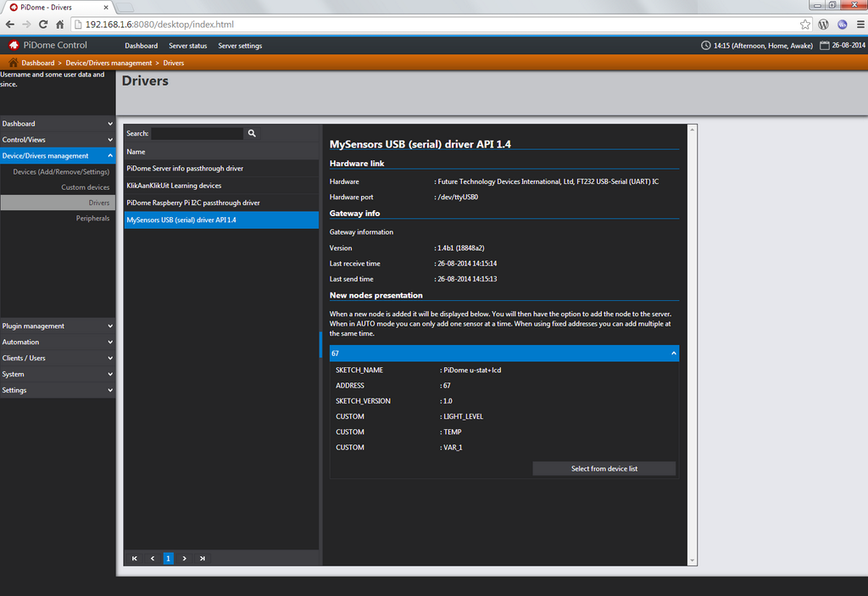
Task: Click Device/Drivers management breadcrumb link
Action: click(108, 63)
